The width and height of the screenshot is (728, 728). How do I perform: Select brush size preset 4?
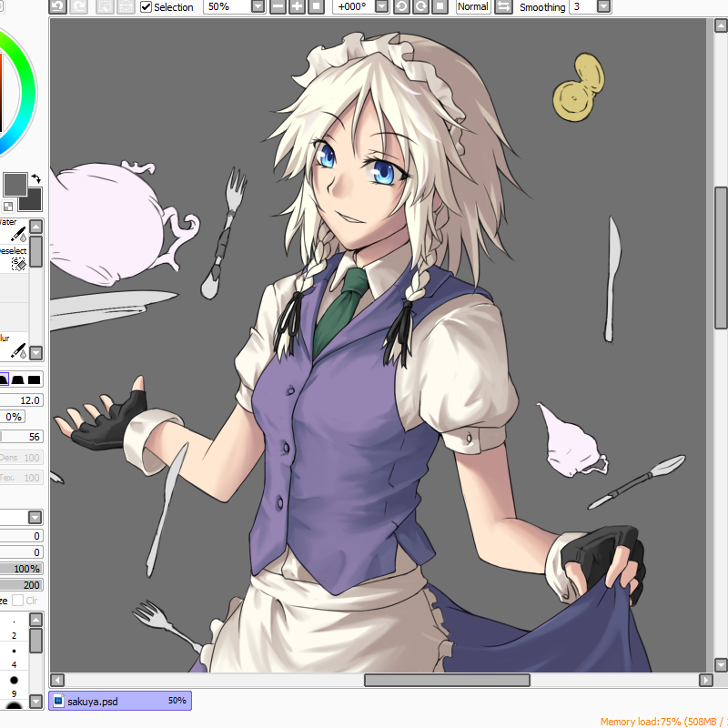[14, 657]
